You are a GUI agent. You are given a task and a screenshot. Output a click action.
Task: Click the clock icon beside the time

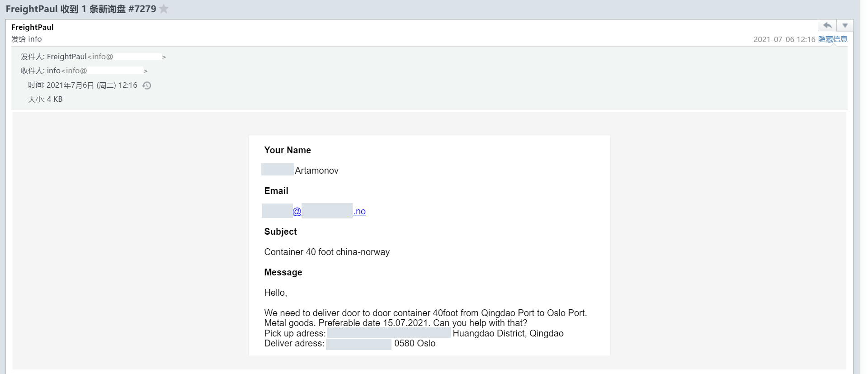coord(147,85)
